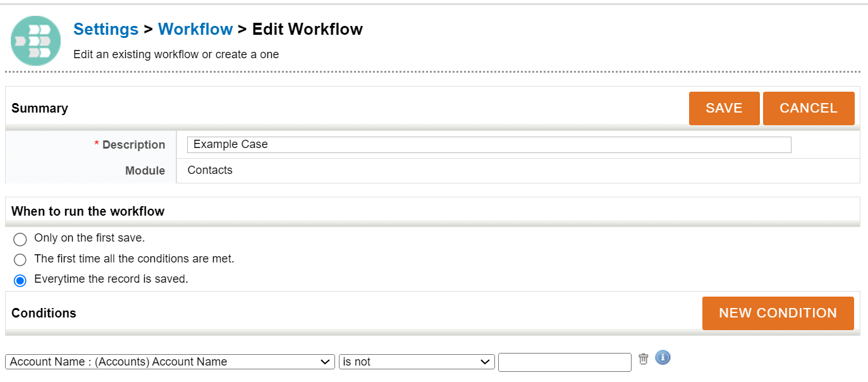Click the green workflow module logo
868x382 pixels.
point(35,40)
